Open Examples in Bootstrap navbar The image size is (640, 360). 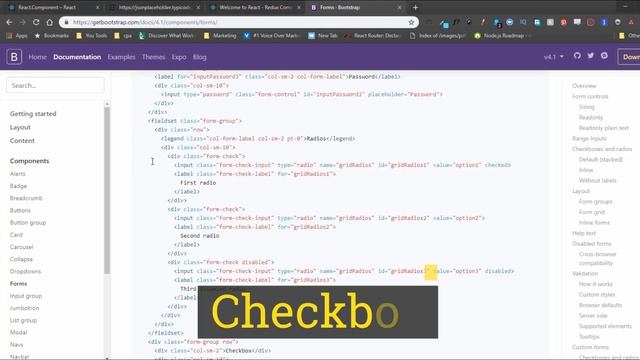(121, 57)
